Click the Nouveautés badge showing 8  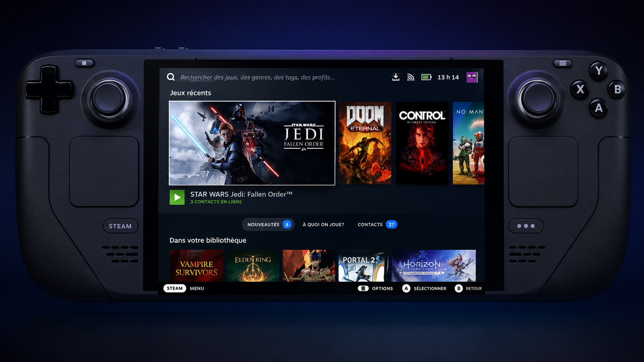click(287, 224)
